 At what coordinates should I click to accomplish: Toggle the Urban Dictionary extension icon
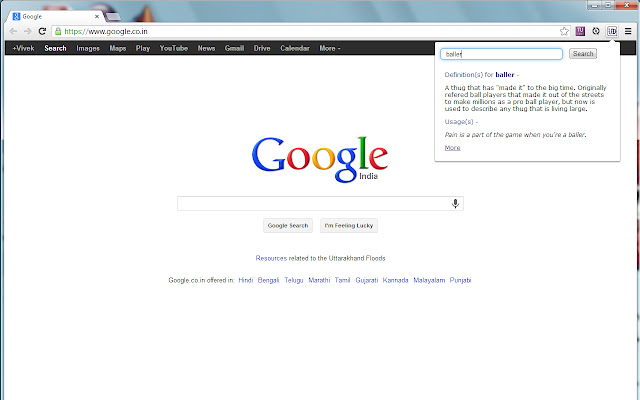(612, 31)
